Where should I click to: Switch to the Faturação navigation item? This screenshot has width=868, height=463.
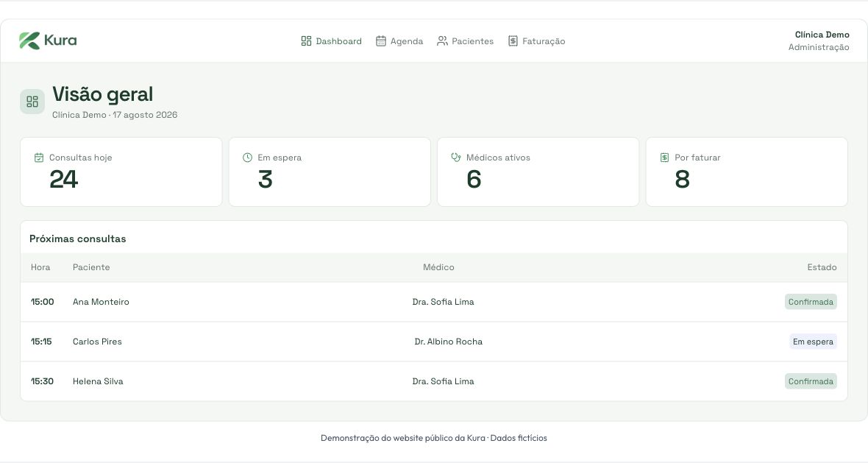[x=537, y=41]
